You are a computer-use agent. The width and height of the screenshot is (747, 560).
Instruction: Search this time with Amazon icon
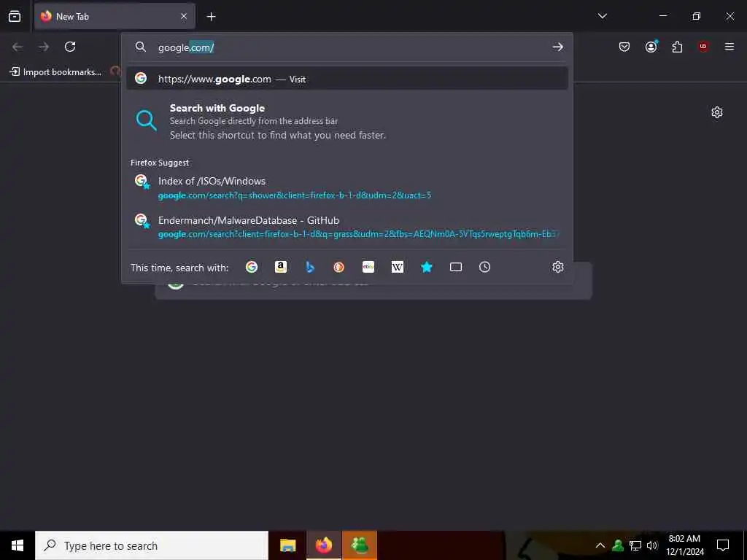(281, 267)
